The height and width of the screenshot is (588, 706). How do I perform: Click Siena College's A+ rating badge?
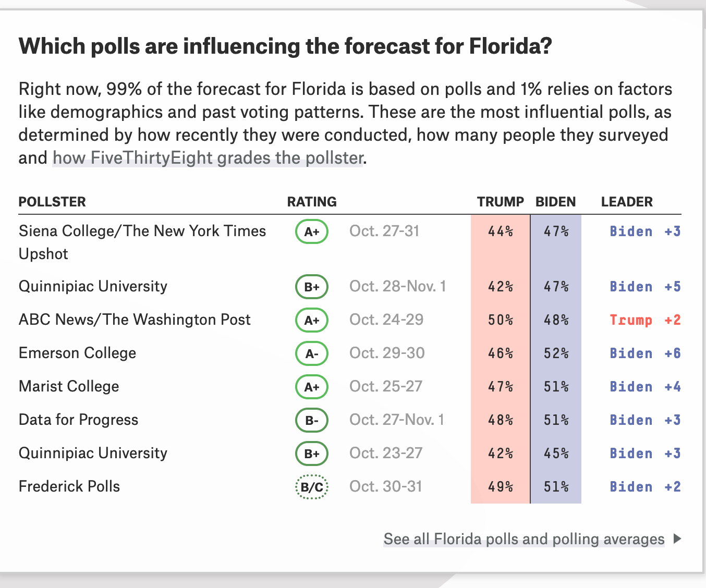(x=312, y=231)
